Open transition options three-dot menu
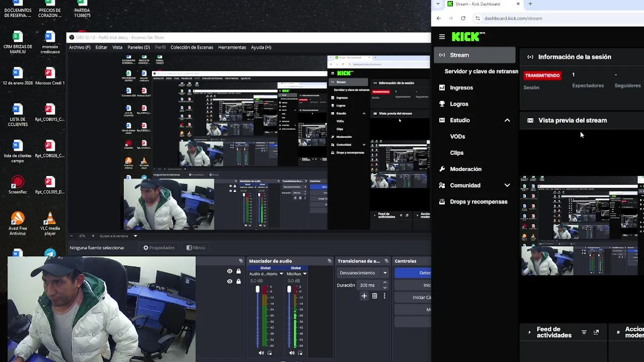The image size is (644, 362). [384, 296]
